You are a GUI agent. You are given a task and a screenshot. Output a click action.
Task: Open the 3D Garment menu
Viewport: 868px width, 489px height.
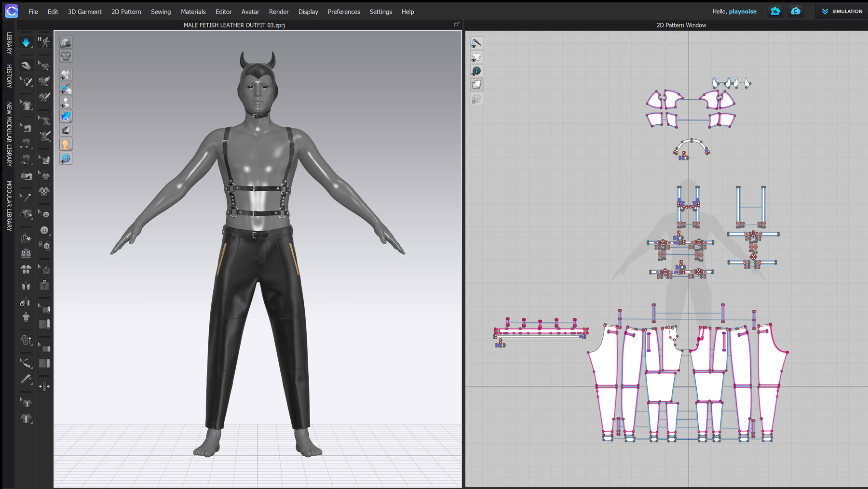point(85,12)
